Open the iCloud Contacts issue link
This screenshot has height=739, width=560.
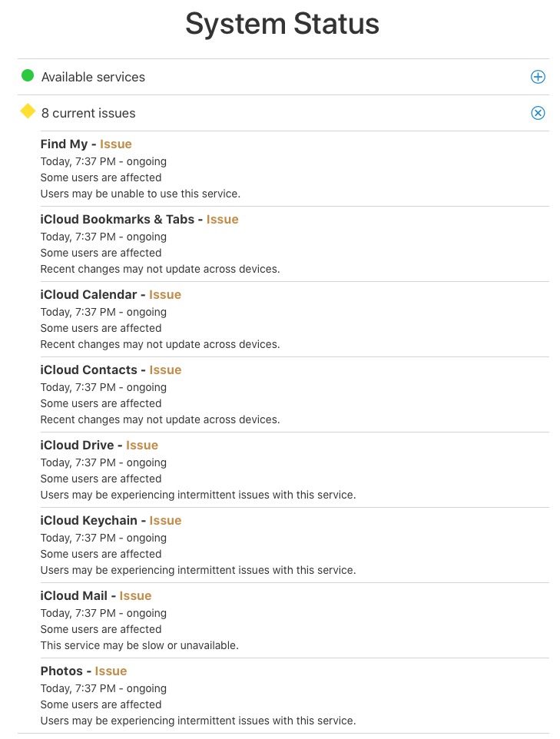[165, 369]
